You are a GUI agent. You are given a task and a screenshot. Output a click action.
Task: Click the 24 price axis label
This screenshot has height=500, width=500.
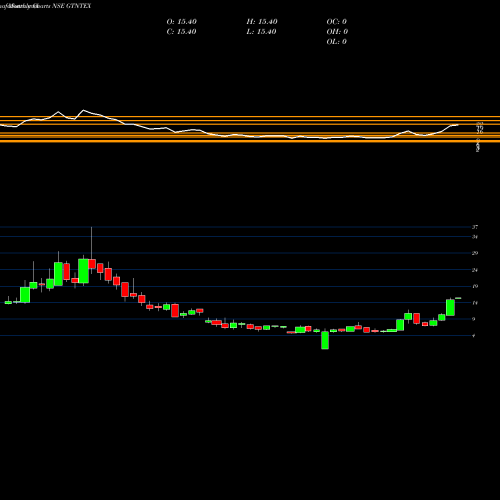coord(475,270)
